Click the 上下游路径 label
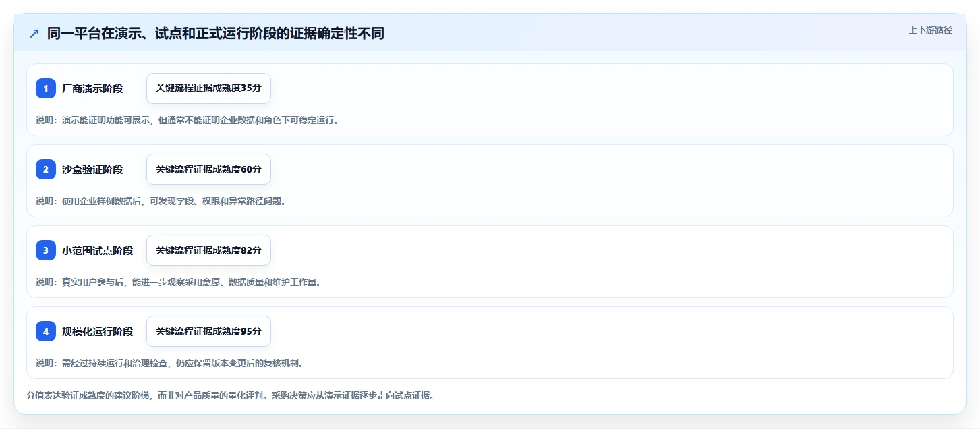 [930, 30]
